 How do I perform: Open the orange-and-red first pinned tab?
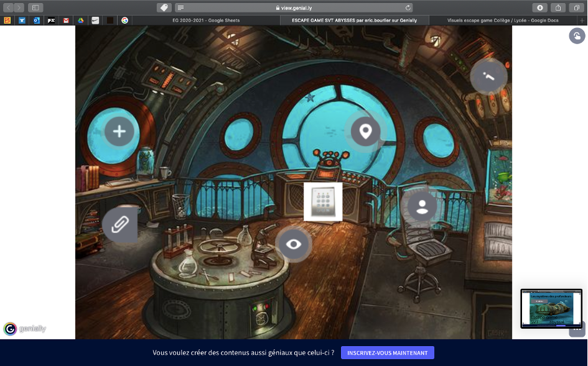[7, 21]
